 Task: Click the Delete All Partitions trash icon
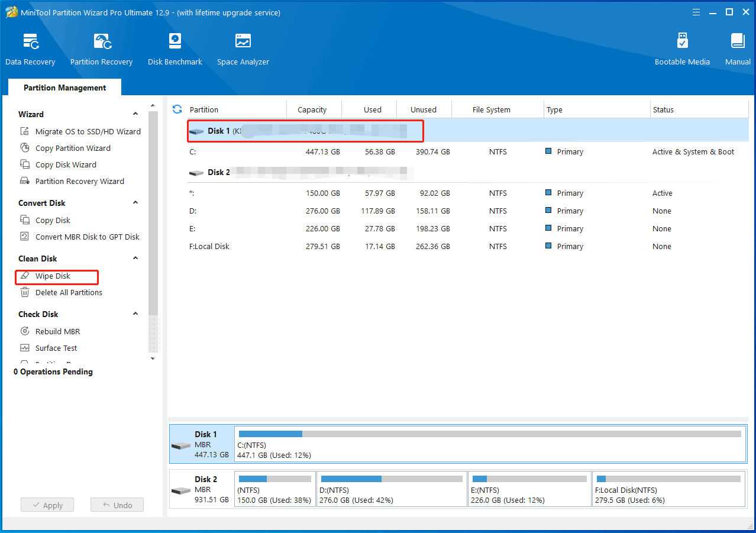[25, 292]
